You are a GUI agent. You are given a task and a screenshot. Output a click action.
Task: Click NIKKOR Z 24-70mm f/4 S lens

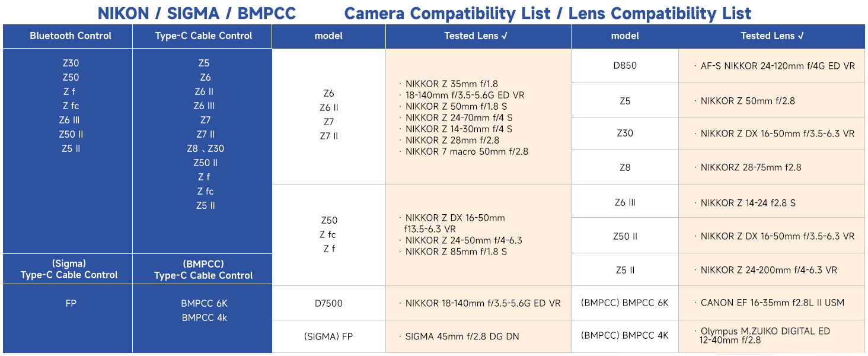click(x=458, y=117)
